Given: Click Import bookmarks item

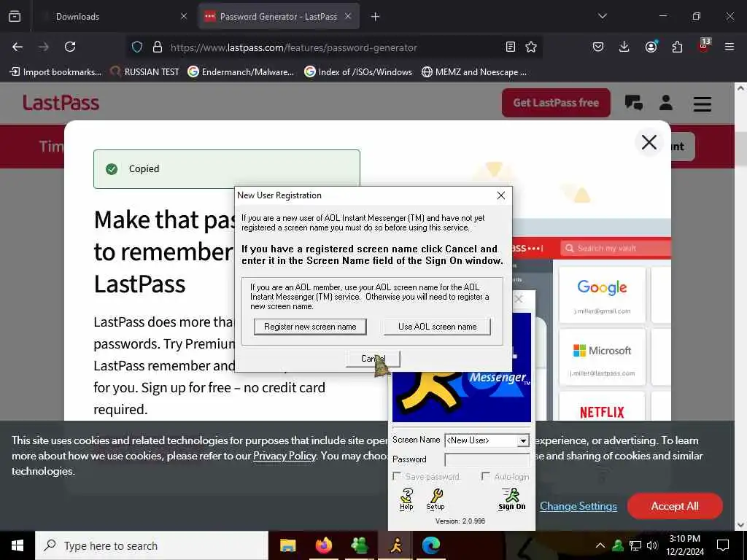Looking at the screenshot, I should click(x=55, y=72).
